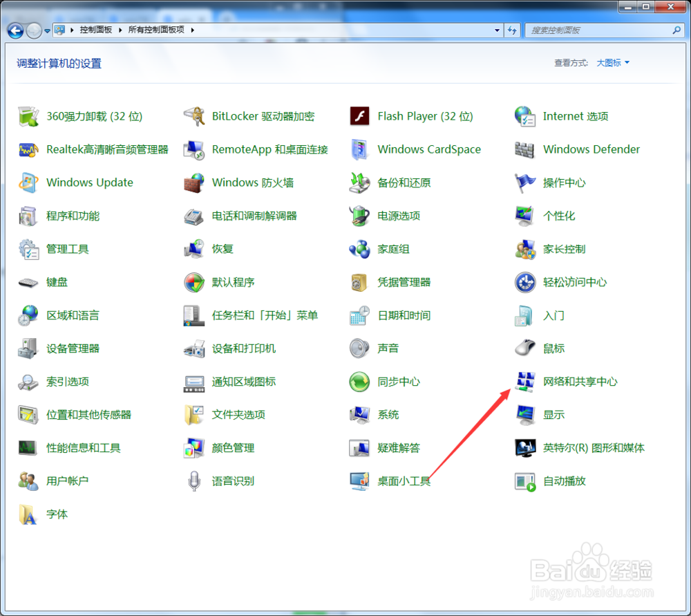Screen dimensions: 691x616
Task: Open 字体 (Fonts) folder
Action: 57,514
